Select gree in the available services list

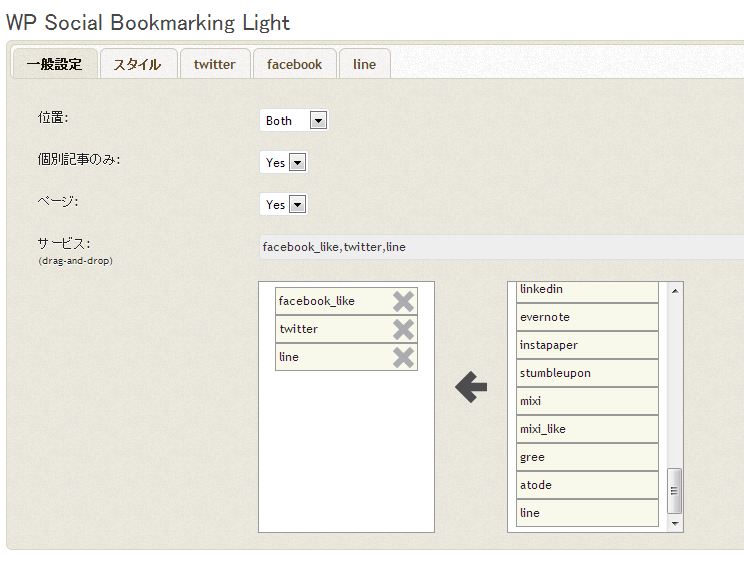point(587,457)
